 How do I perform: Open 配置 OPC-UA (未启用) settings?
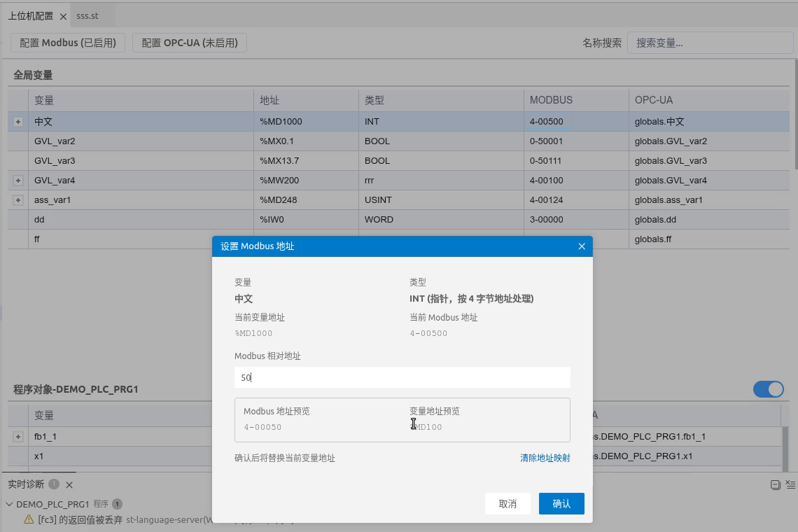(x=189, y=43)
